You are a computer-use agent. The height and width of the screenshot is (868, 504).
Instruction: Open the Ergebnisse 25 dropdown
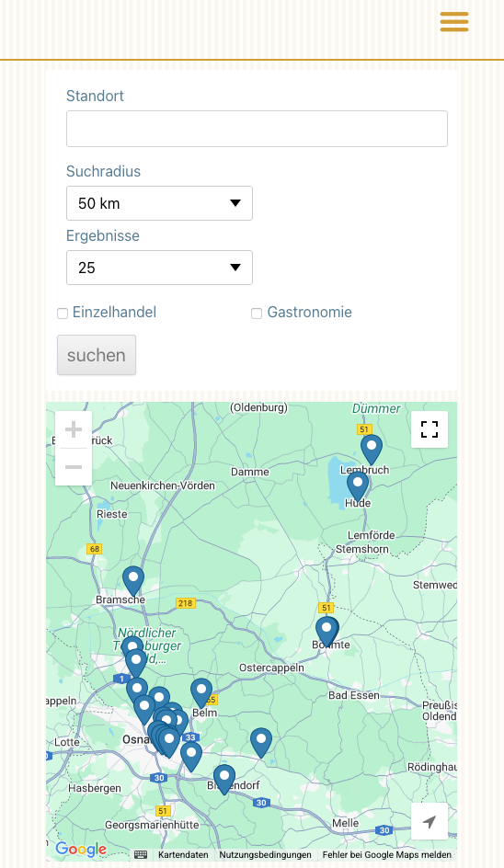(x=159, y=268)
